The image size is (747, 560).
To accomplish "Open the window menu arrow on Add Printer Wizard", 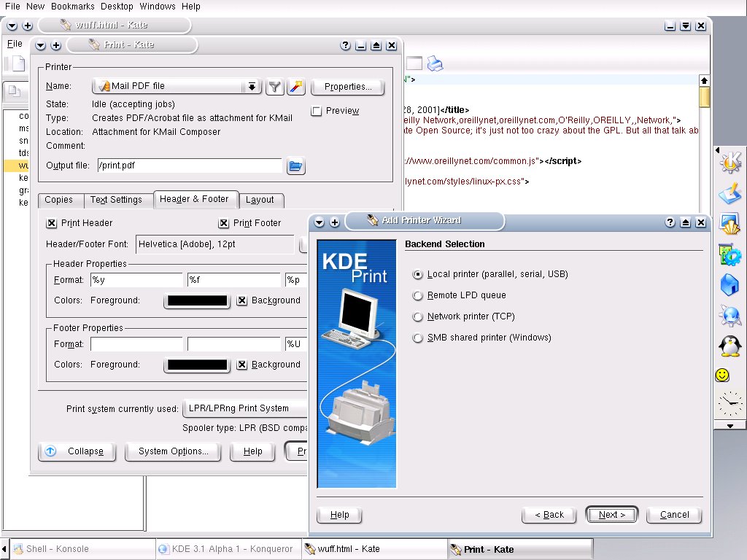I will pyautogui.click(x=320, y=222).
